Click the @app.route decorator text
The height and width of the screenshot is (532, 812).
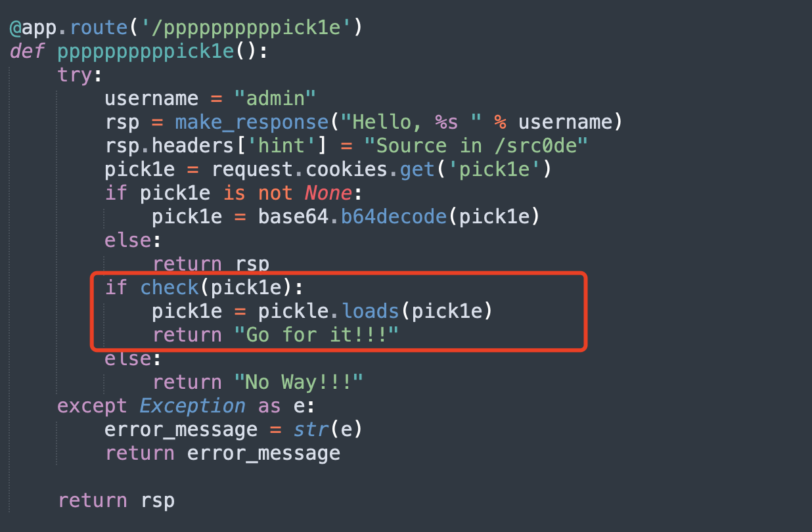pyautogui.click(x=69, y=28)
